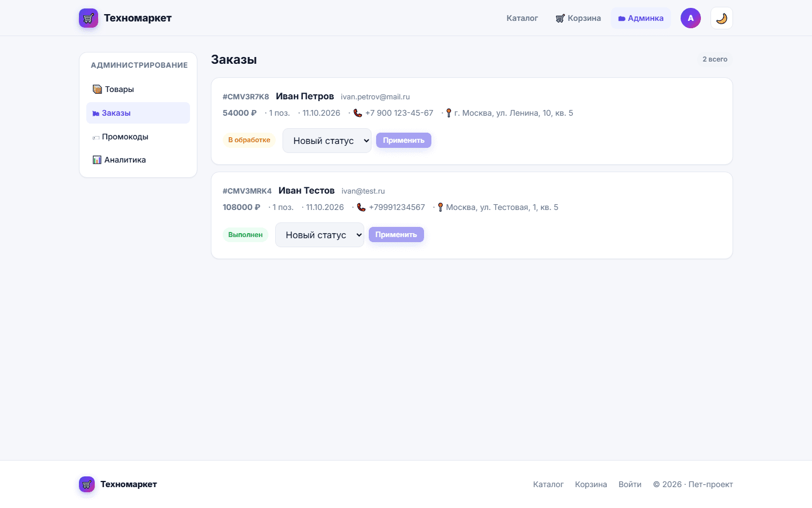This screenshot has height=508, width=812.
Task: Toggle dark mode with the moon icon
Action: point(722,18)
